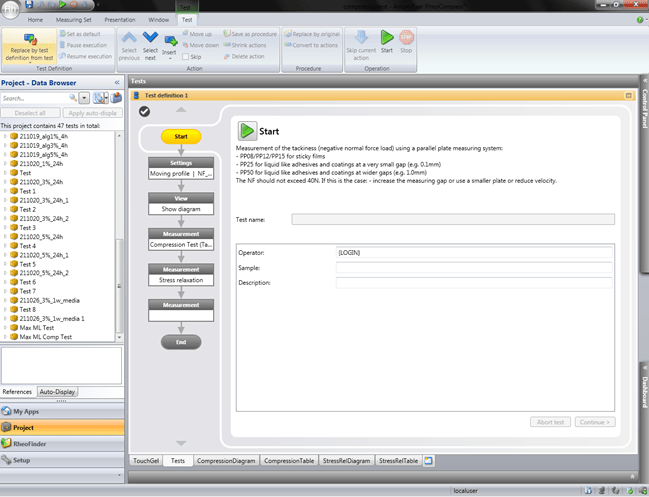Select the Stress relaxation measurement step

(x=181, y=281)
